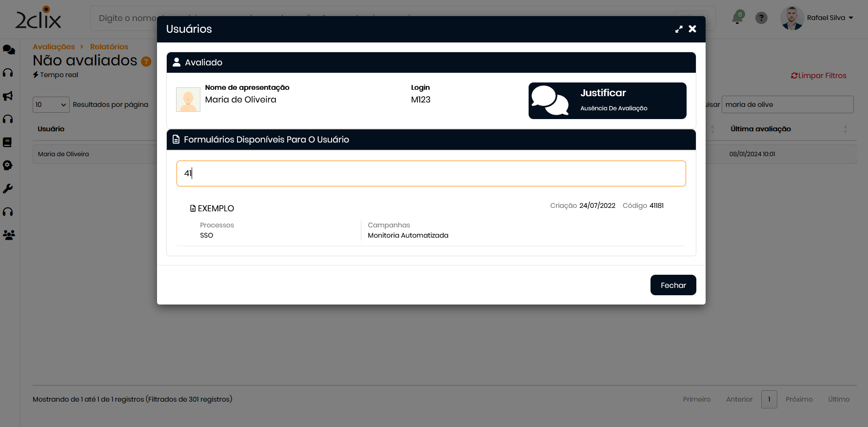Screen dimensions: 868x427
Task: Click Limpar Filtros link
Action: [x=819, y=76]
